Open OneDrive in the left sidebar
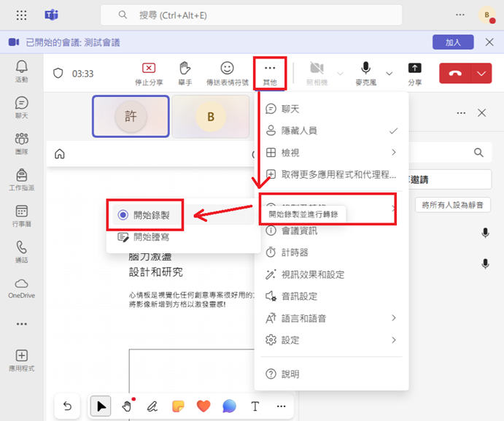This screenshot has height=421, width=504. (x=22, y=287)
